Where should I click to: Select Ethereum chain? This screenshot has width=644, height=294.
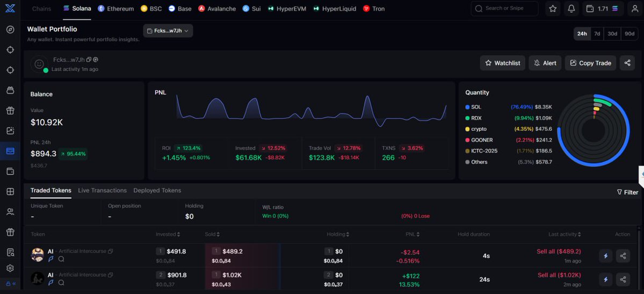(x=116, y=8)
